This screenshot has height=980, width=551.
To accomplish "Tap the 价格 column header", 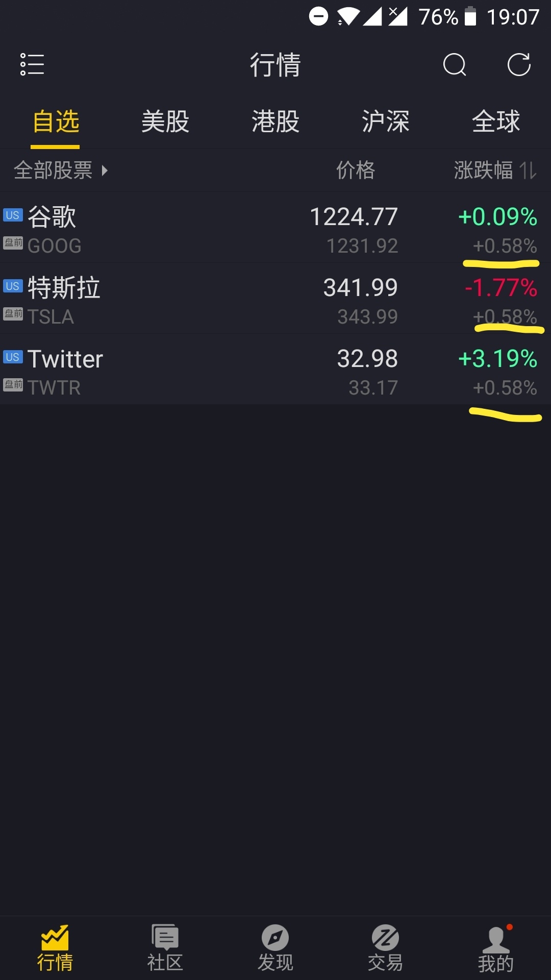I will 356,170.
